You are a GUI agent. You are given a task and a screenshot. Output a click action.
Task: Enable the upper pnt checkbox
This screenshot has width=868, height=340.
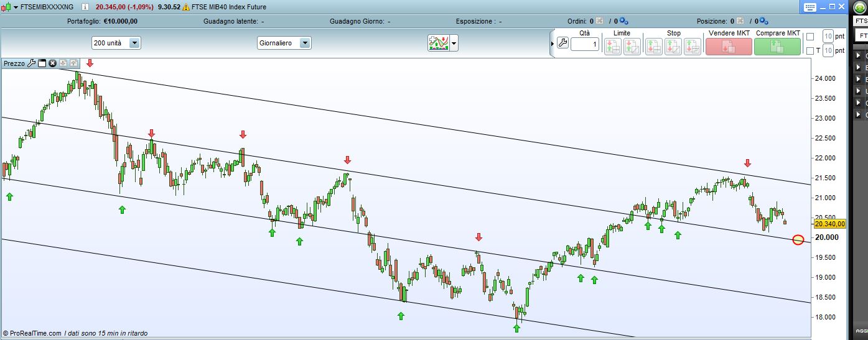point(810,37)
